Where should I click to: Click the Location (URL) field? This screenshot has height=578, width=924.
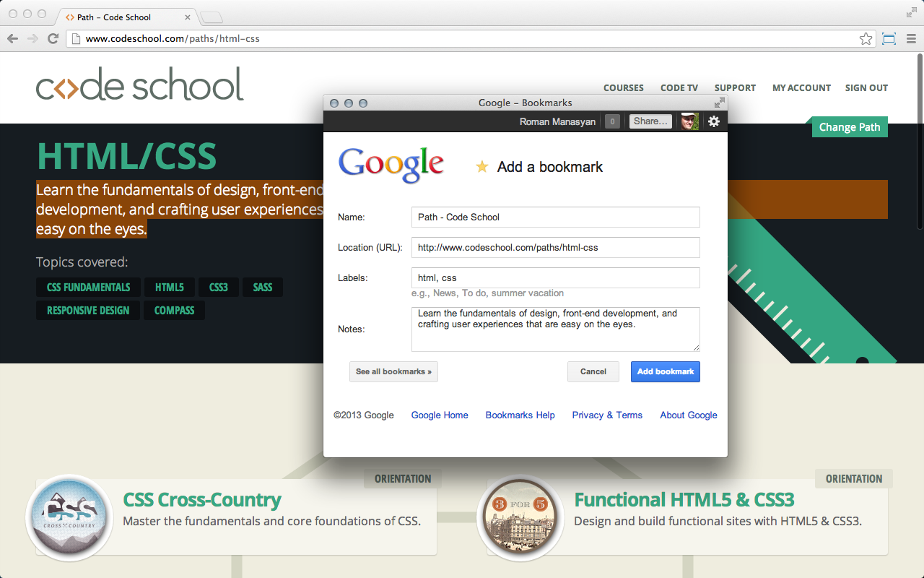click(x=556, y=247)
